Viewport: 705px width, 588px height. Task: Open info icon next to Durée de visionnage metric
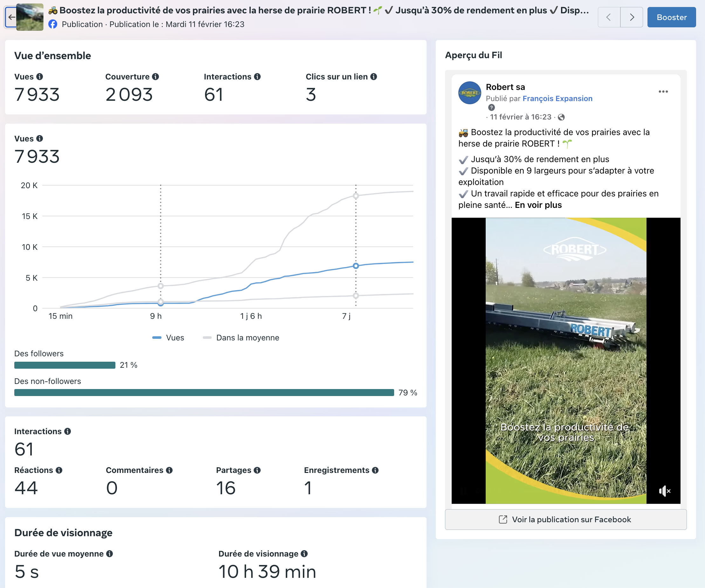point(304,554)
